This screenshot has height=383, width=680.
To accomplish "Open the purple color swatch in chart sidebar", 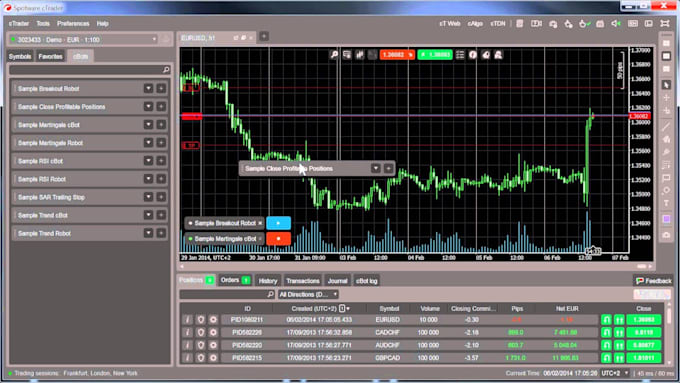I will [666, 219].
